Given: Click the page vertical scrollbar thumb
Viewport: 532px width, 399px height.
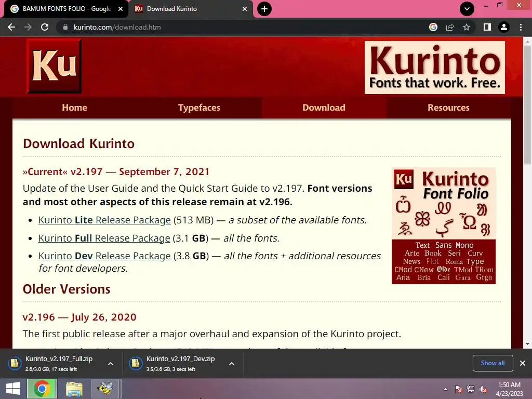Looking at the screenshot, I should pos(528,105).
